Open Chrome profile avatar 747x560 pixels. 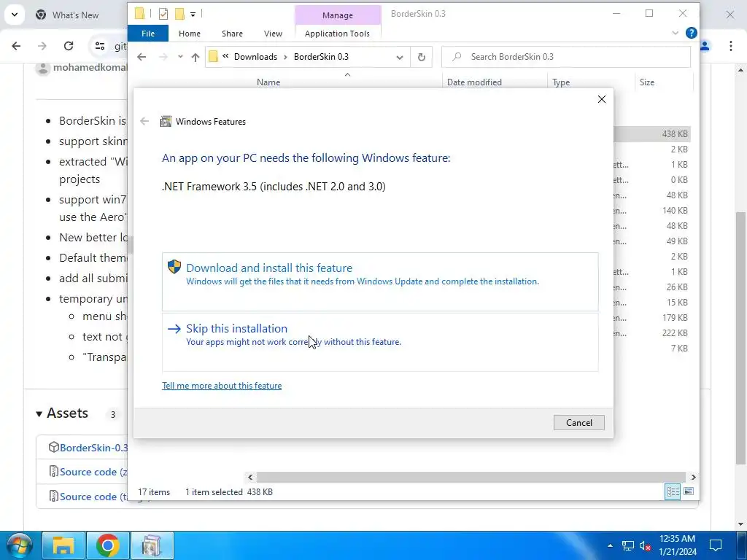click(x=705, y=46)
